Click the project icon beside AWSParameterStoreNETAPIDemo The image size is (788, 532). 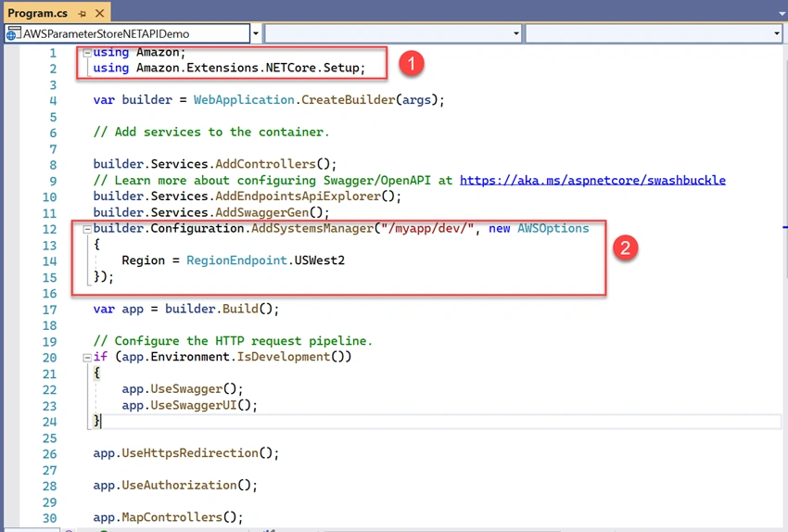(13, 33)
